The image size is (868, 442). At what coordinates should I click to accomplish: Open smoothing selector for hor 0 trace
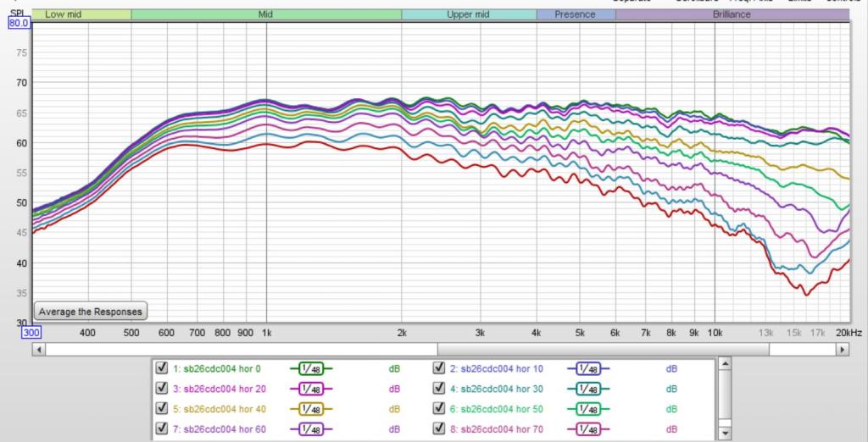click(x=311, y=369)
